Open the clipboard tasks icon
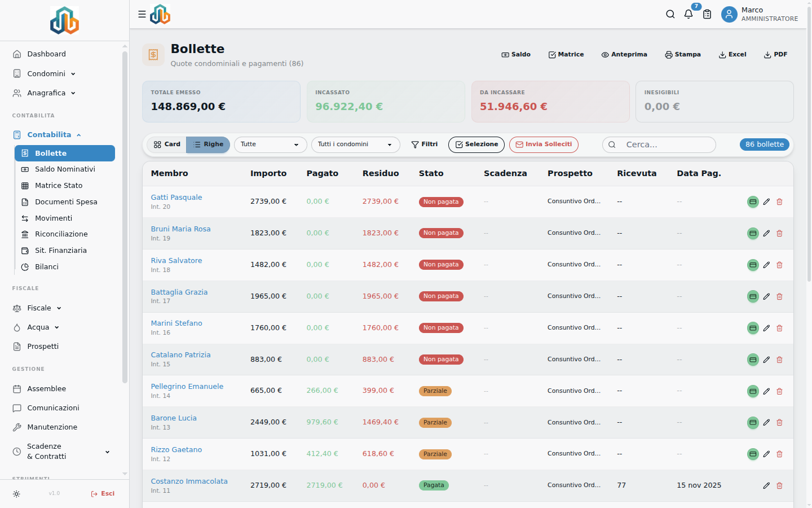 coord(707,14)
